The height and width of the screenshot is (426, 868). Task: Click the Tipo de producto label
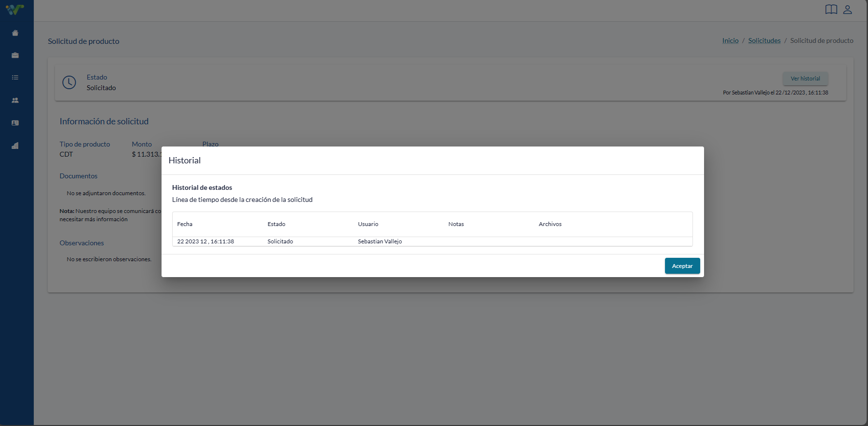[x=85, y=144]
